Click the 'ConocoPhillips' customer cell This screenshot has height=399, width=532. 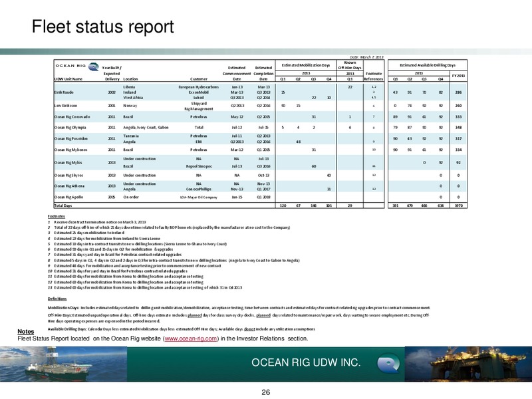199,189
